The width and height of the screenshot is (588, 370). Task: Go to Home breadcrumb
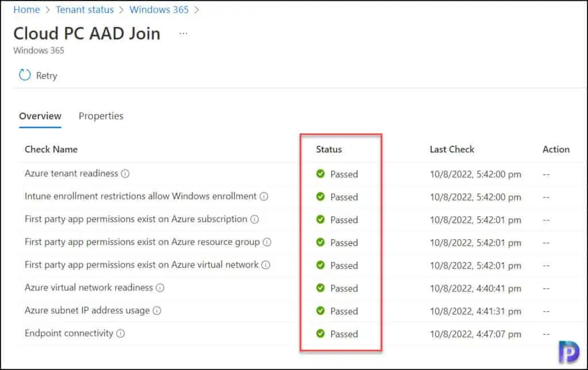click(26, 9)
